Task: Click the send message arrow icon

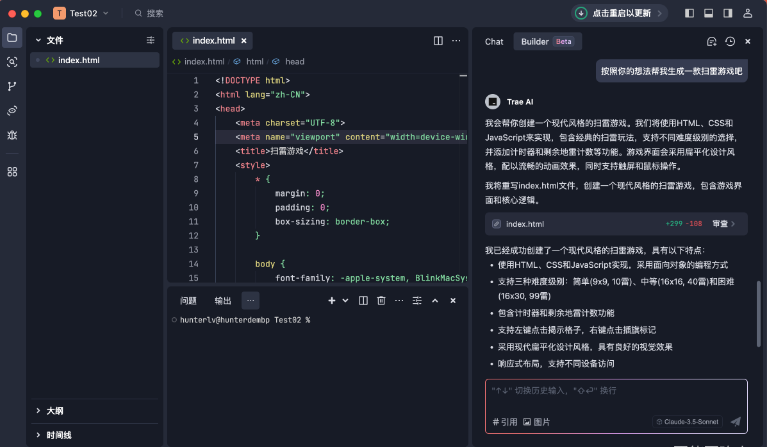Action: [735, 422]
